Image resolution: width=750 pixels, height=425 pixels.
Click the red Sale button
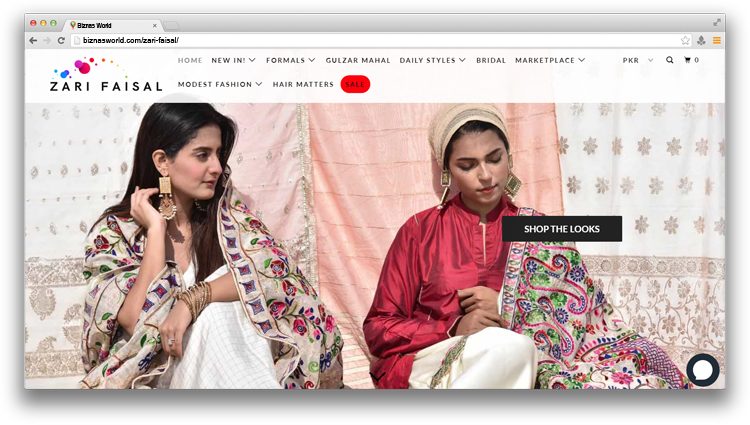355,84
